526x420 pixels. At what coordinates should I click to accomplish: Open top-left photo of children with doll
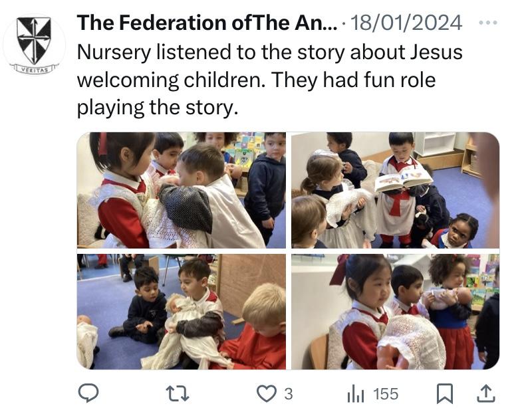click(182, 190)
